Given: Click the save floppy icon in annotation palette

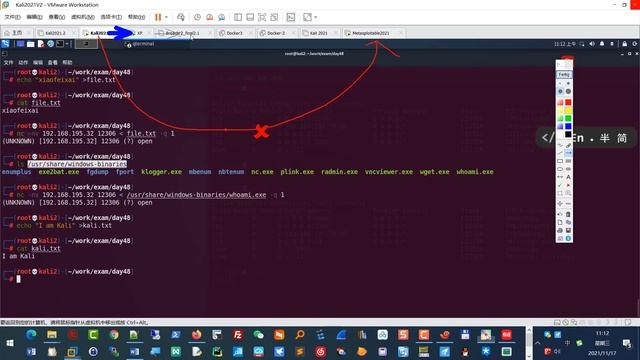Looking at the screenshot, I should (x=568, y=231).
